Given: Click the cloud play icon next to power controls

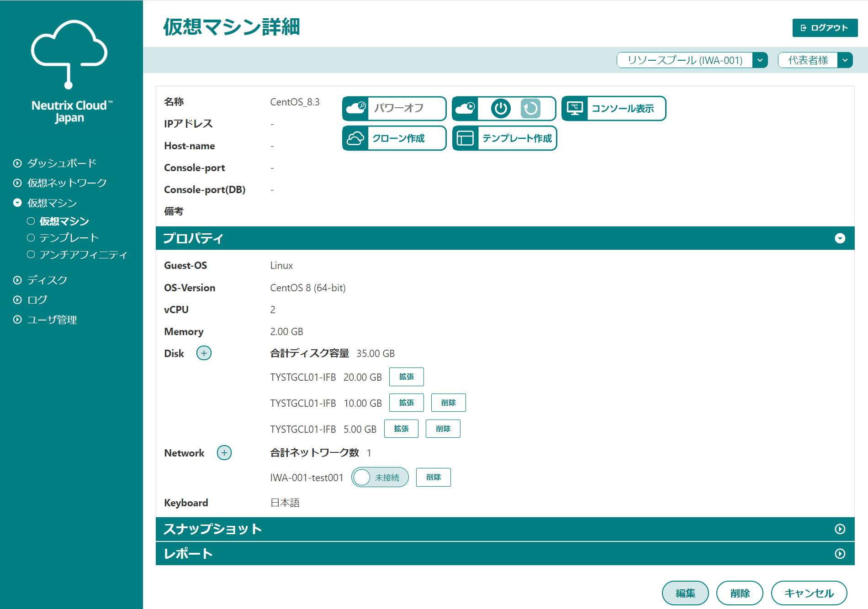Looking at the screenshot, I should [466, 108].
